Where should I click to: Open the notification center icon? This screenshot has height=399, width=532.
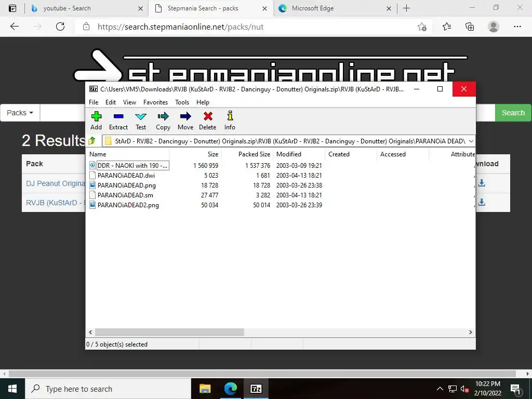coord(515,389)
